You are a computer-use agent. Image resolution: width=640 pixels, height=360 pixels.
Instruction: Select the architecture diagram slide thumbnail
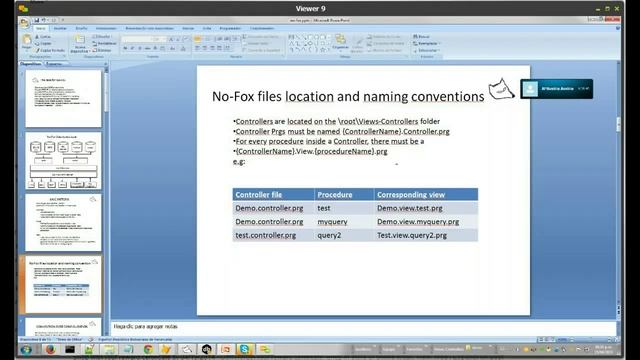(63, 160)
